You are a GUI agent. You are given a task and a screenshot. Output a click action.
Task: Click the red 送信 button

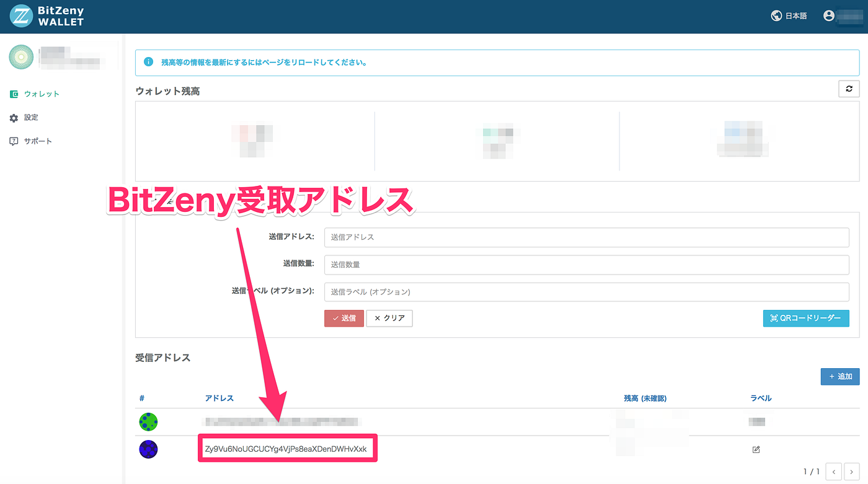(344, 319)
